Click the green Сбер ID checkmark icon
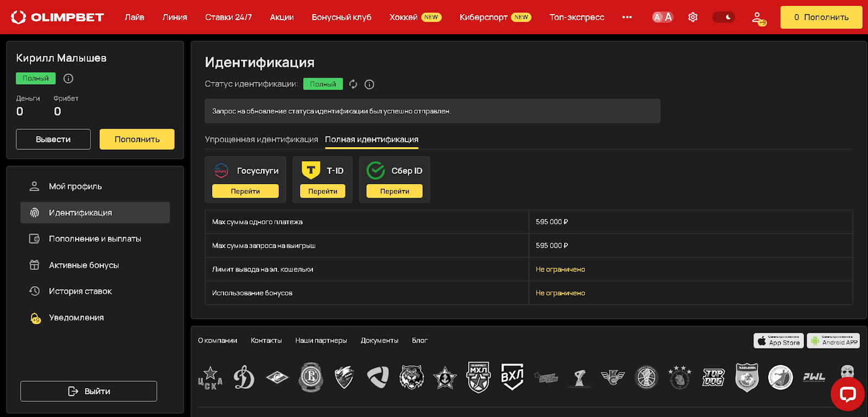 pyautogui.click(x=375, y=170)
